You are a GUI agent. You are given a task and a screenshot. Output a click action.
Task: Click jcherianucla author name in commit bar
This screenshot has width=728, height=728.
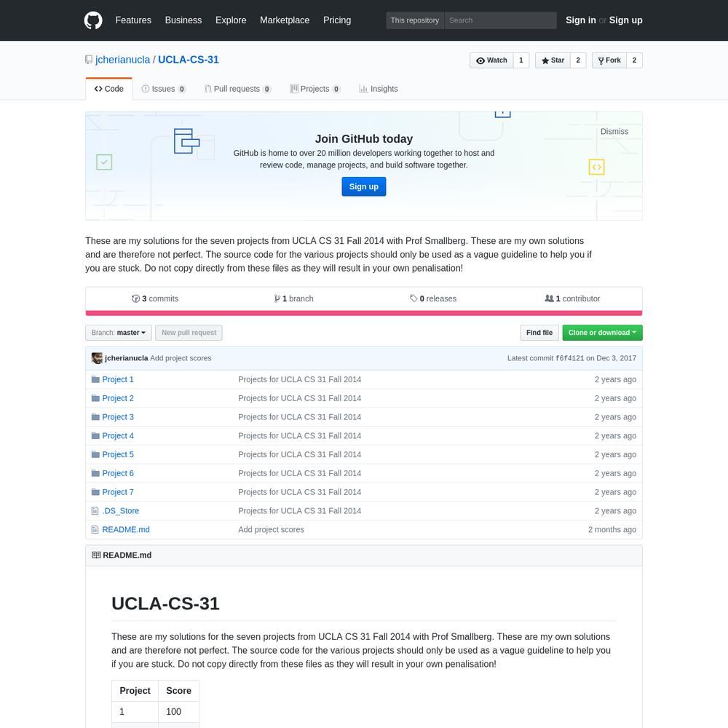tap(126, 358)
